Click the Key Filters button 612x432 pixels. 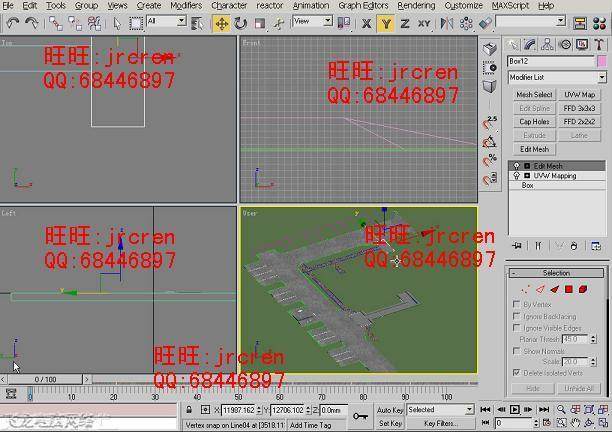click(x=440, y=423)
